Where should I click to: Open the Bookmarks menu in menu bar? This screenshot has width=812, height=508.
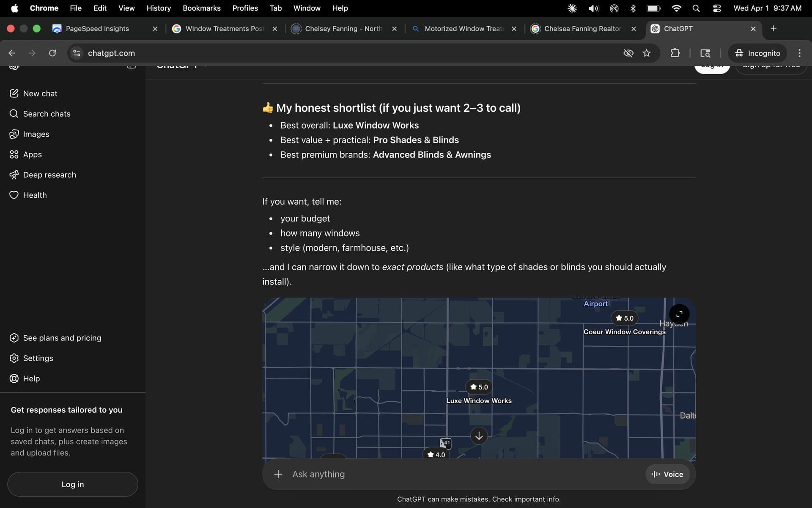click(x=201, y=8)
